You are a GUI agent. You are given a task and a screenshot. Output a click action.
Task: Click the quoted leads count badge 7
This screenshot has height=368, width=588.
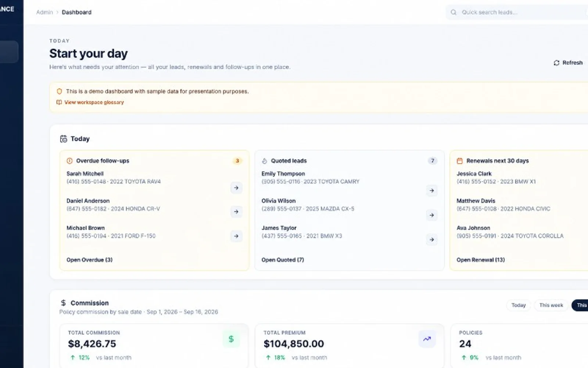[x=433, y=161]
